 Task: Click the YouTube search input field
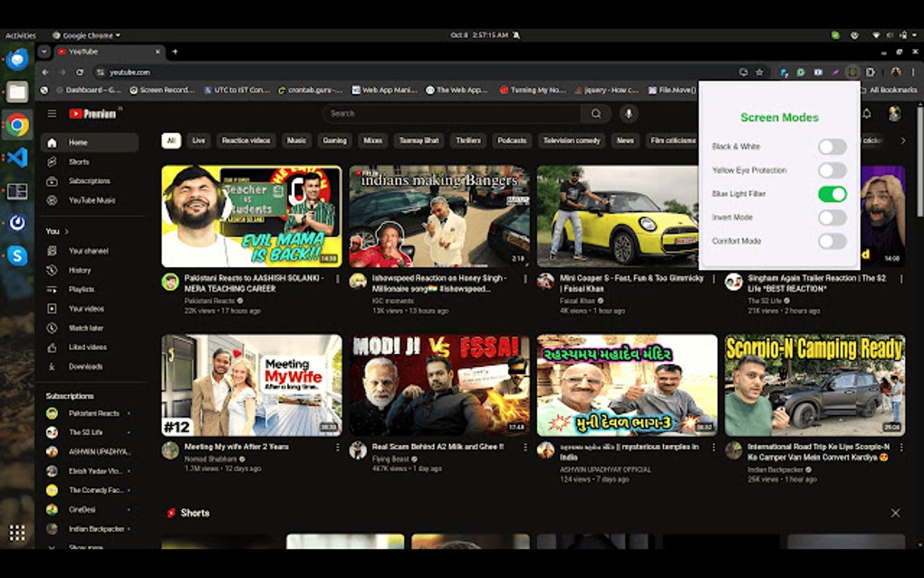[453, 114]
